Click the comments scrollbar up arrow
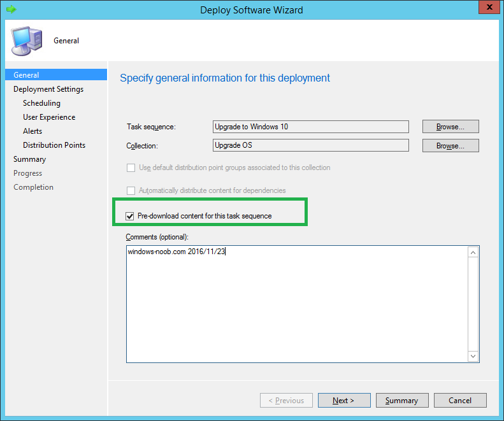The image size is (504, 421). click(473, 253)
